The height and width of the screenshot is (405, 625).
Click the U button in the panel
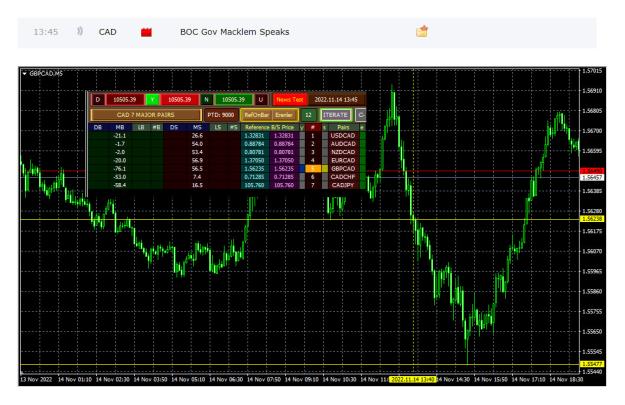pos(261,100)
